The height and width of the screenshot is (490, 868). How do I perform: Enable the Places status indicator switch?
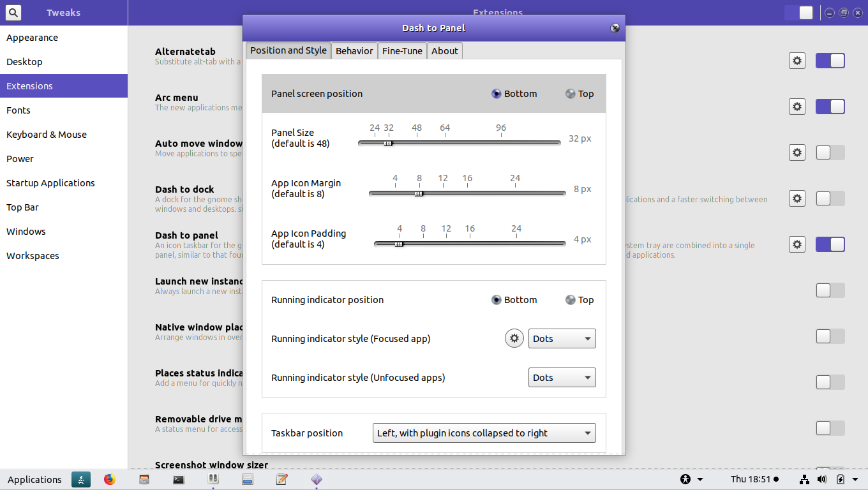tap(830, 382)
